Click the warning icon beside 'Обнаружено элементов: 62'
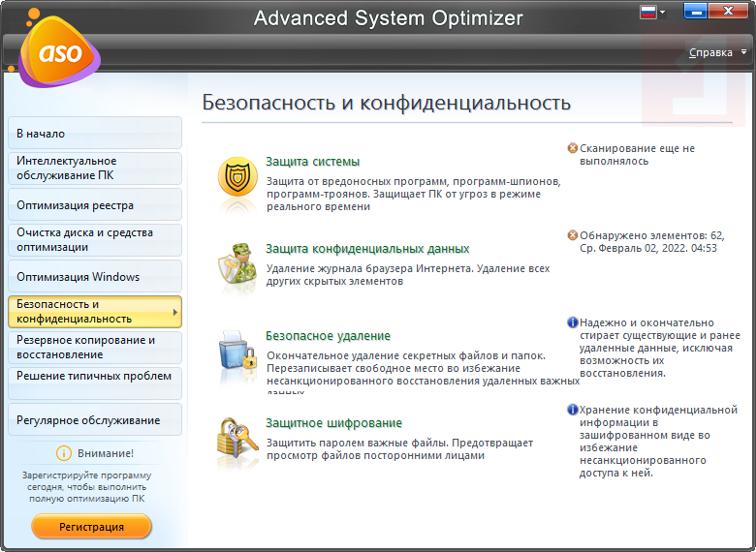This screenshot has height=552, width=756. tap(572, 235)
